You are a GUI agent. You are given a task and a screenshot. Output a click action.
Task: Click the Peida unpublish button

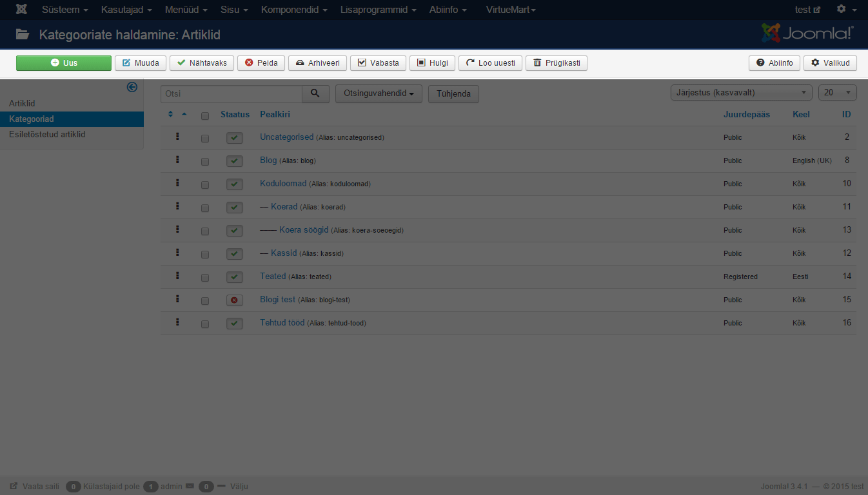[x=261, y=63]
